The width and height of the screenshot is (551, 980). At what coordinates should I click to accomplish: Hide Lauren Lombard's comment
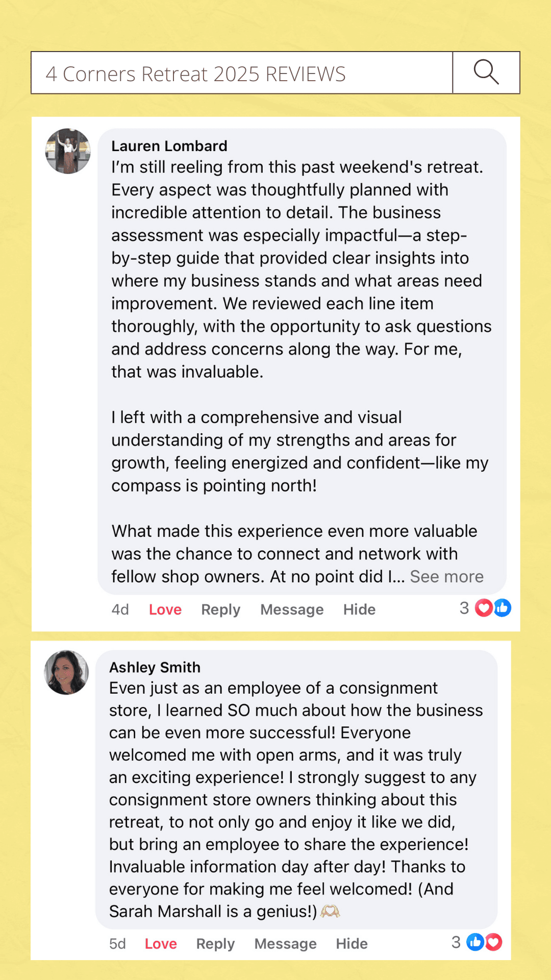click(359, 609)
